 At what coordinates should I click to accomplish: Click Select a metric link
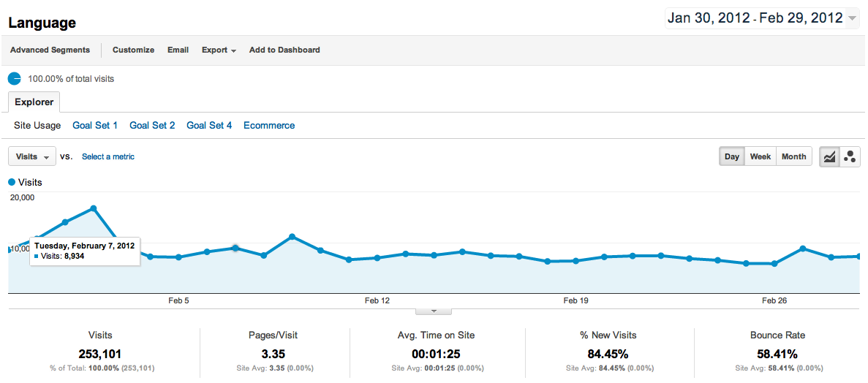(x=108, y=156)
